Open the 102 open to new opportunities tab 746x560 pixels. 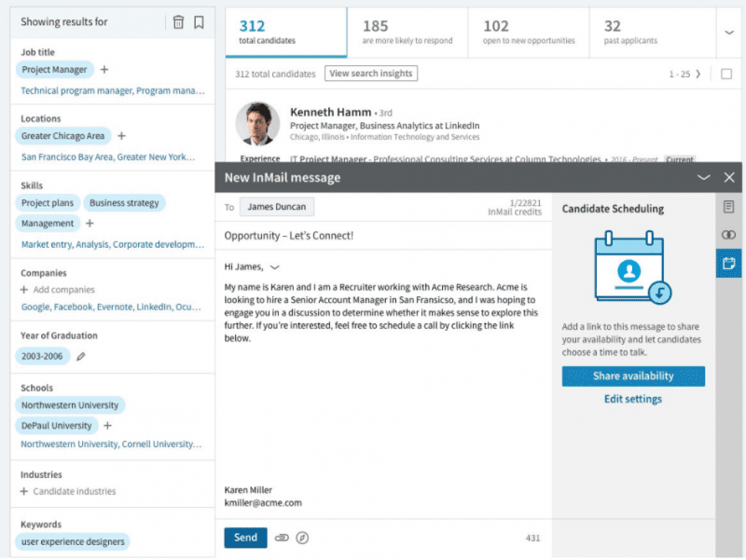point(528,32)
